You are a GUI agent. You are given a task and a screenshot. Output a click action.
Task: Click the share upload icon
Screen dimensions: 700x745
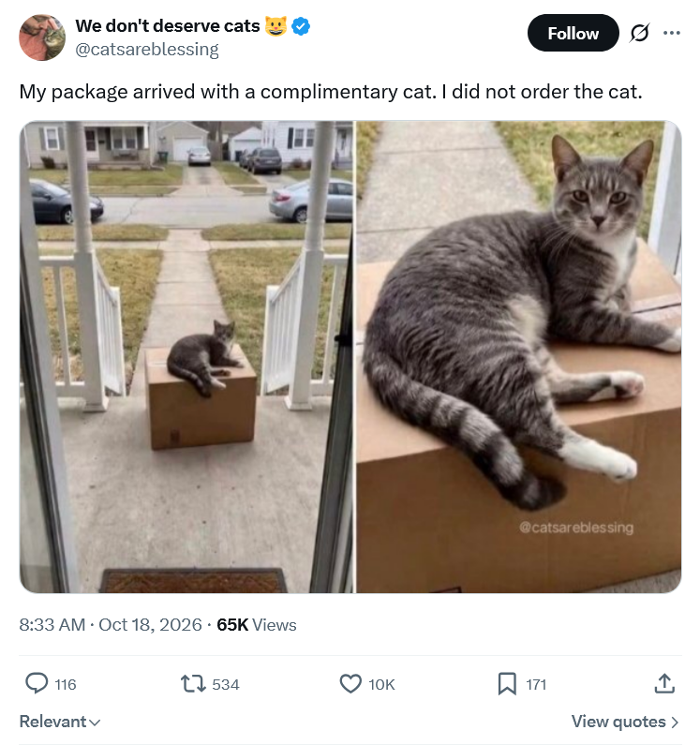click(664, 683)
